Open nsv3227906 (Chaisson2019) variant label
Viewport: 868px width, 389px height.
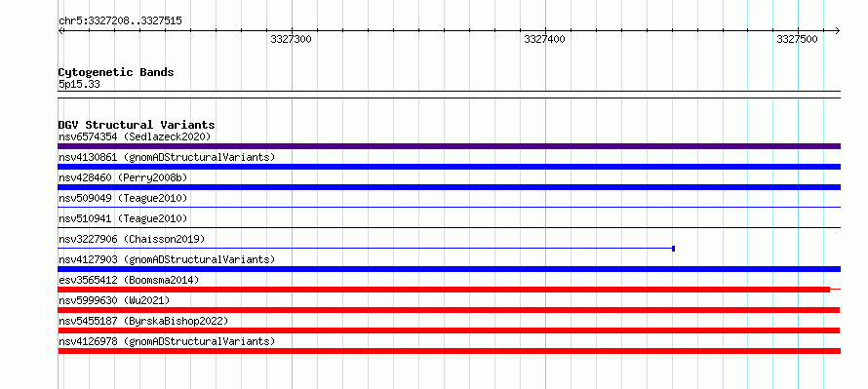132,239
